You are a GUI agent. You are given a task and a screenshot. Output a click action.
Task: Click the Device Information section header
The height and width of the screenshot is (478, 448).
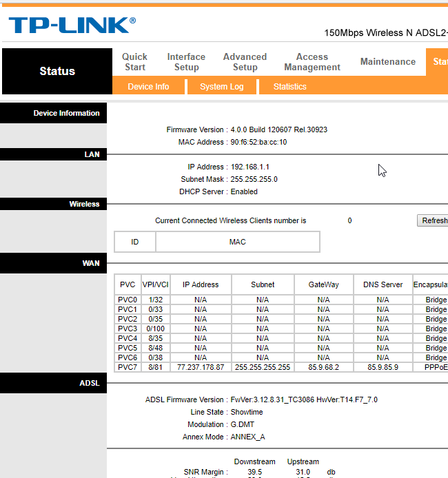coord(53,113)
